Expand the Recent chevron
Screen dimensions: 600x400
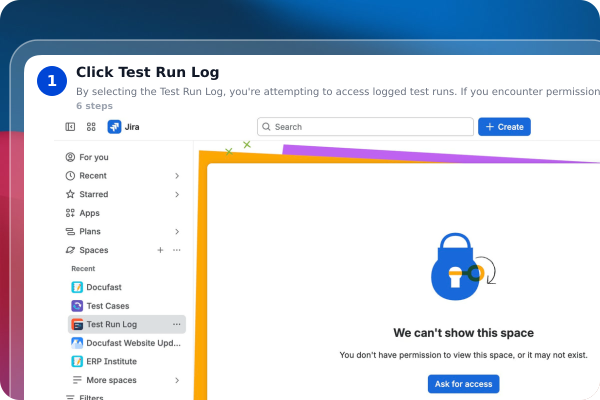(177, 176)
